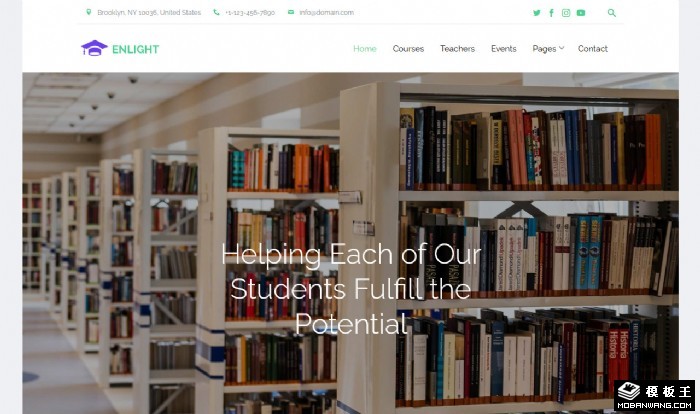Click the phone handset icon
This screenshot has width=700, height=414.
click(217, 13)
